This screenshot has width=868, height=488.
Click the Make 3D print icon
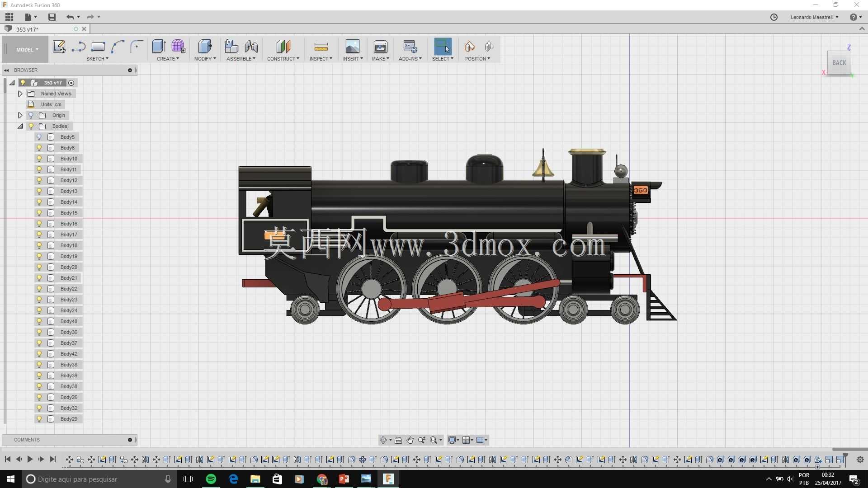click(381, 47)
